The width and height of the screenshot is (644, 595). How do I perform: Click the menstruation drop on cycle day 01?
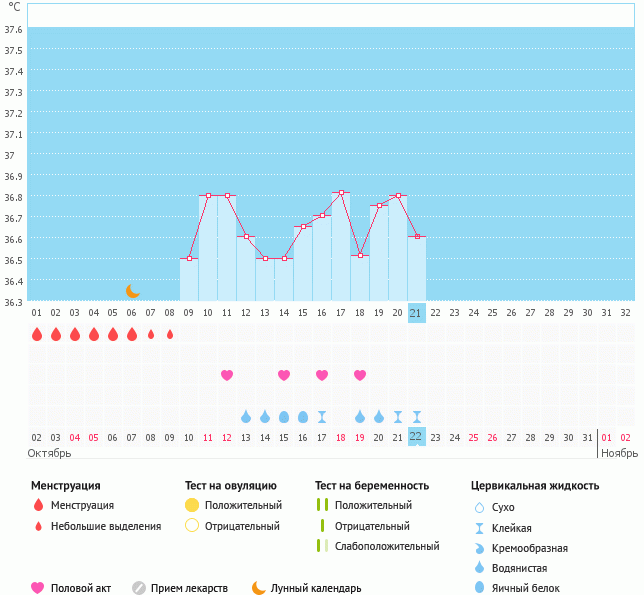[37, 334]
